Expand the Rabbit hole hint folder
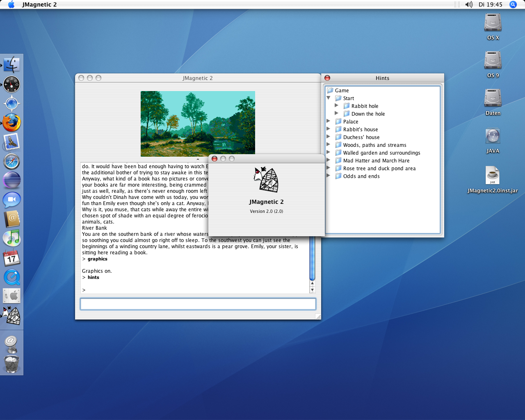The height and width of the screenshot is (420, 525). (x=336, y=106)
